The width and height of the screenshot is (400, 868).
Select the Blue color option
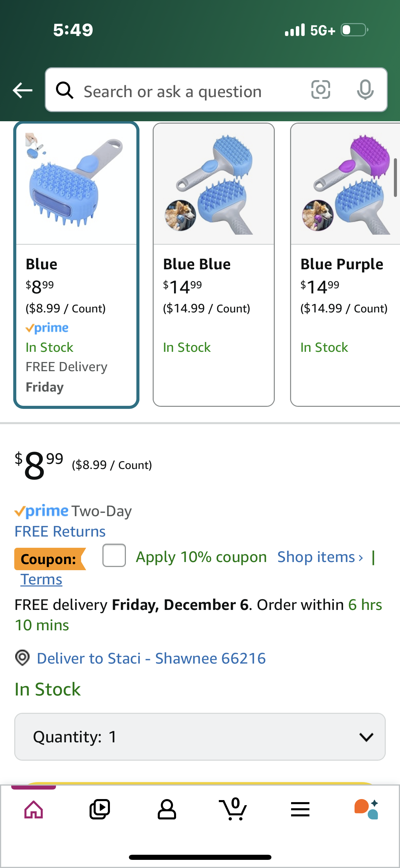[x=76, y=265]
